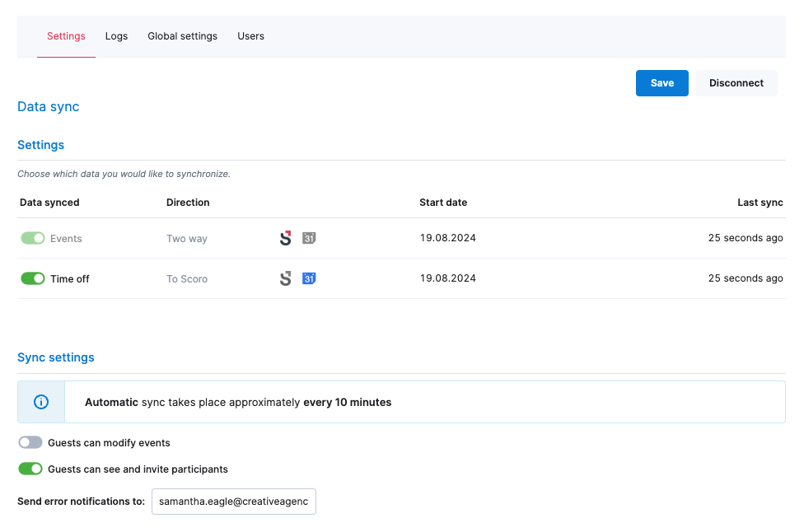Click the Disconnect button
Viewport: 804px width, 532px height.
[x=736, y=83]
